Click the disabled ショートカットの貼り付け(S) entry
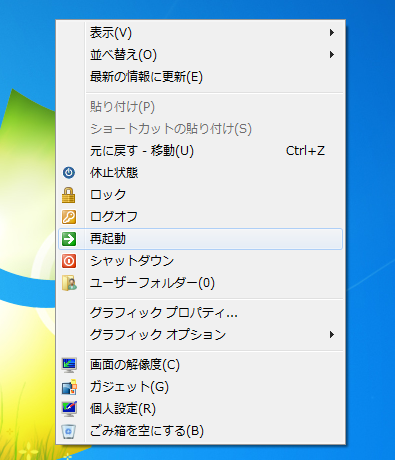The height and width of the screenshot is (460, 395). coord(200,129)
